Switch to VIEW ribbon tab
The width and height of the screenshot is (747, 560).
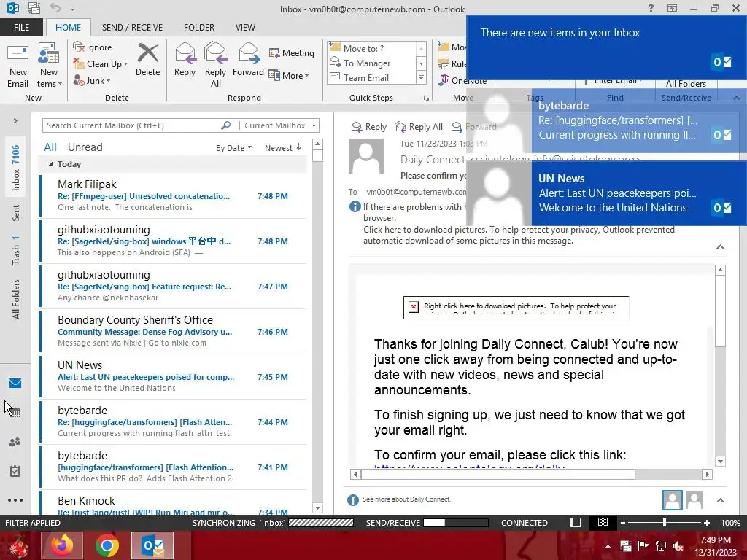(245, 27)
